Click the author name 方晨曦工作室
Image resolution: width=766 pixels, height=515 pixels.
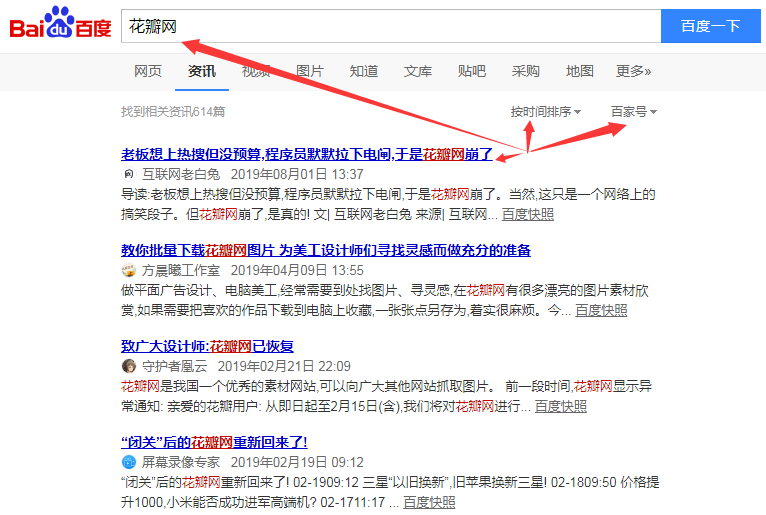pos(181,270)
